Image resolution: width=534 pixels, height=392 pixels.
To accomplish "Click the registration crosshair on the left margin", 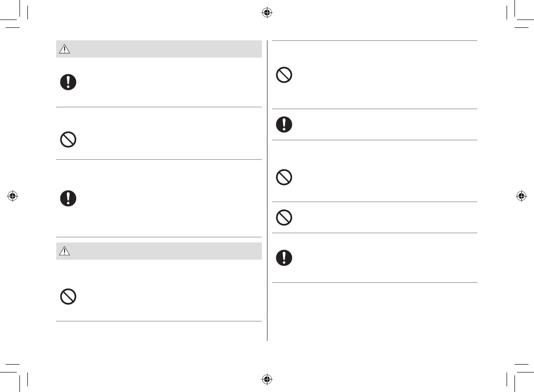I will point(13,196).
